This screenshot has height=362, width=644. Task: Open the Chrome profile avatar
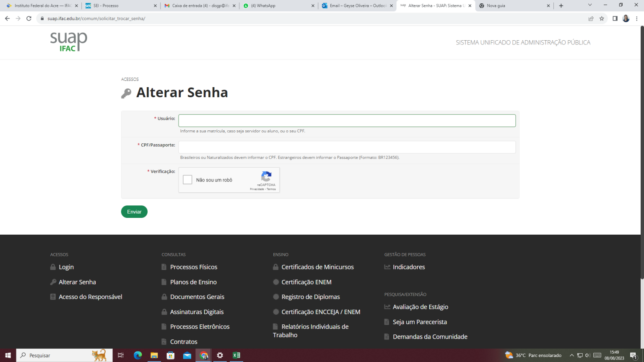coord(626,18)
